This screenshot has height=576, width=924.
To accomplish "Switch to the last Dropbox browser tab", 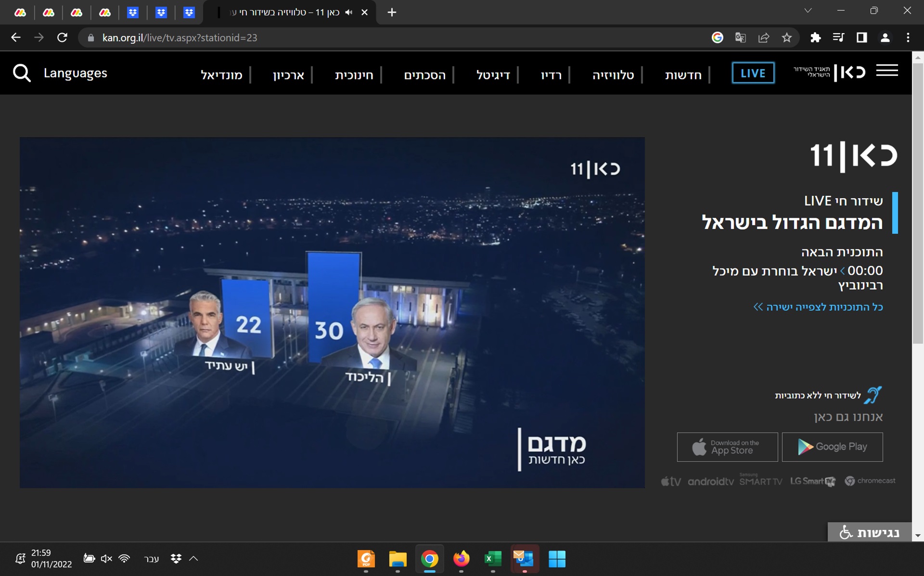I will pos(189,13).
